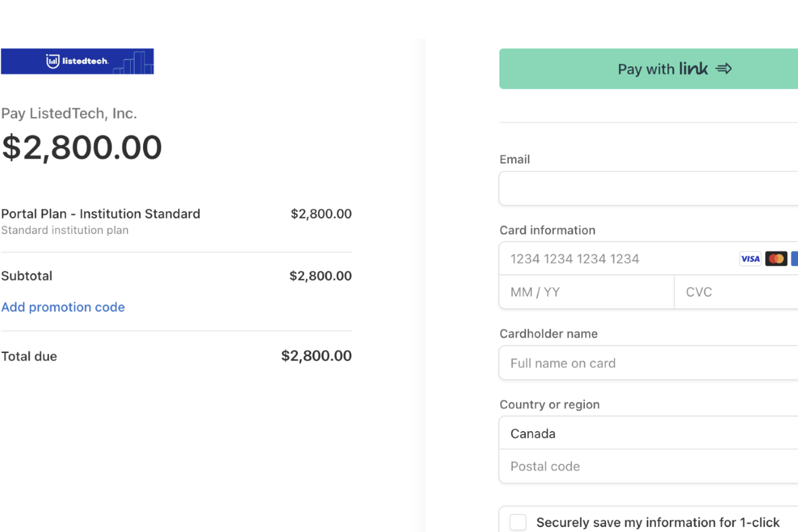Open the Canada country dropdown

pyautogui.click(x=649, y=433)
